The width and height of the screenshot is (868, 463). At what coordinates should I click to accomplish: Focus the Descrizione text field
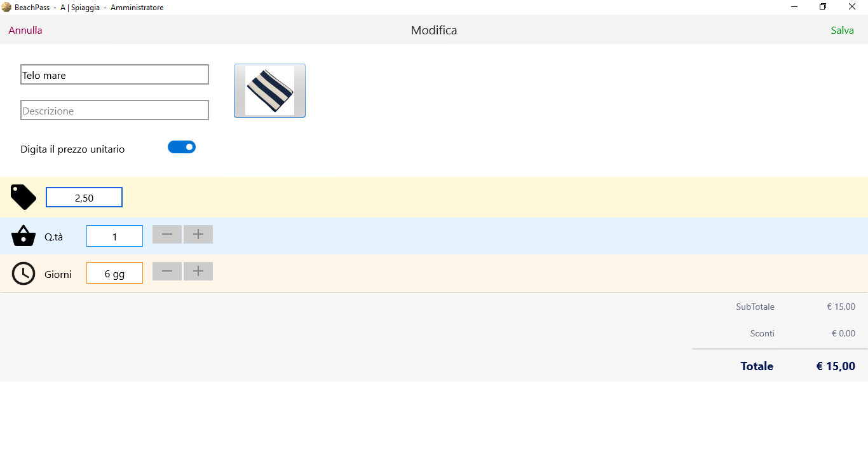(x=114, y=110)
